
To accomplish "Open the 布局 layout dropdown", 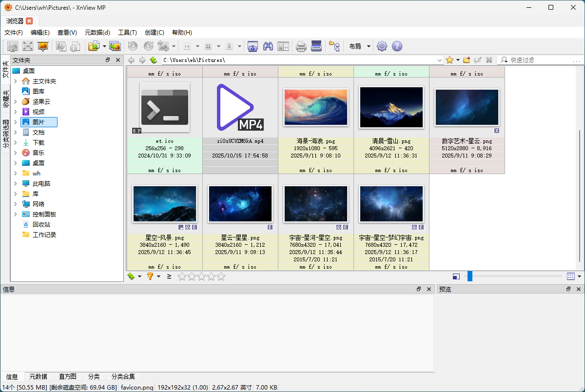I will (360, 46).
